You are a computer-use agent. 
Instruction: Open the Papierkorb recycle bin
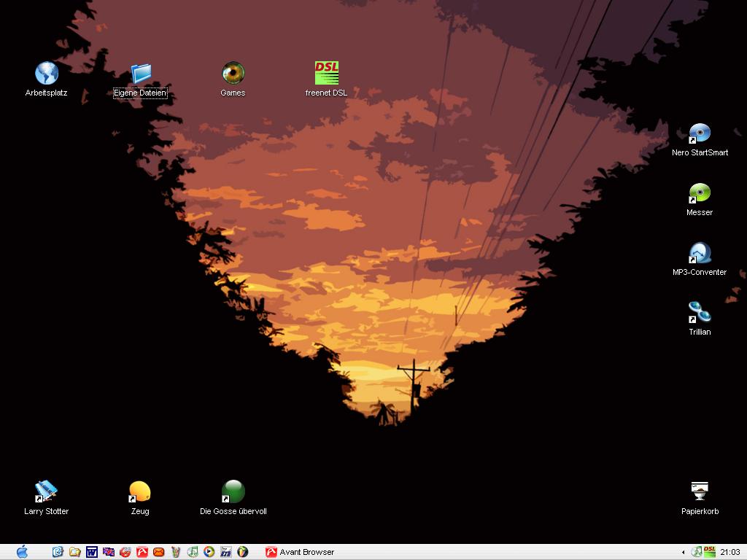[700, 492]
